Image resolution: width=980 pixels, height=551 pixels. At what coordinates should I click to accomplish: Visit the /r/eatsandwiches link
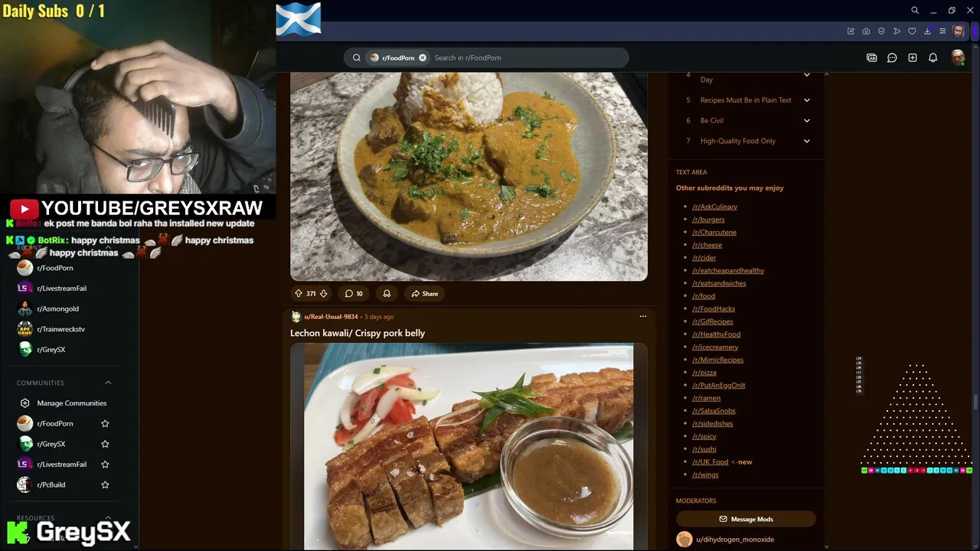(x=719, y=283)
